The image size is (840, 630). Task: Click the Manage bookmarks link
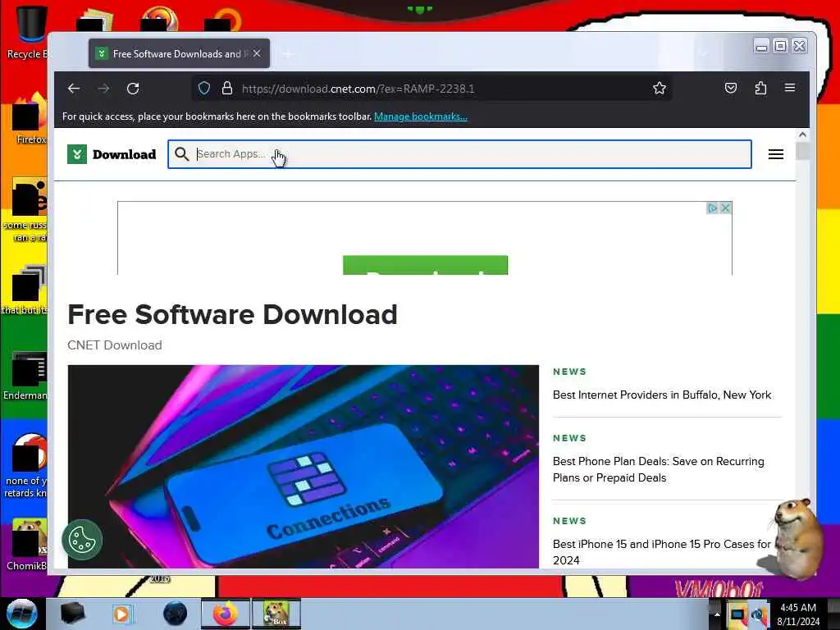click(x=421, y=116)
